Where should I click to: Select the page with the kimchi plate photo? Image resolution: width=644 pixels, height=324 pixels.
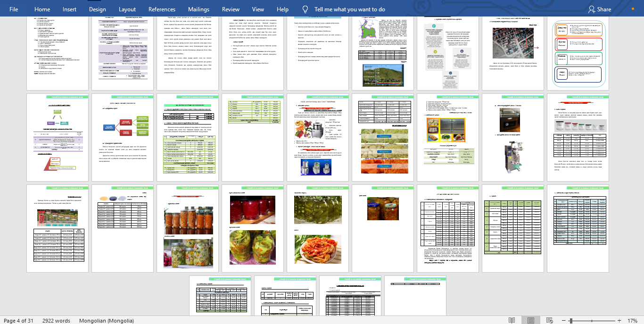pos(317,228)
